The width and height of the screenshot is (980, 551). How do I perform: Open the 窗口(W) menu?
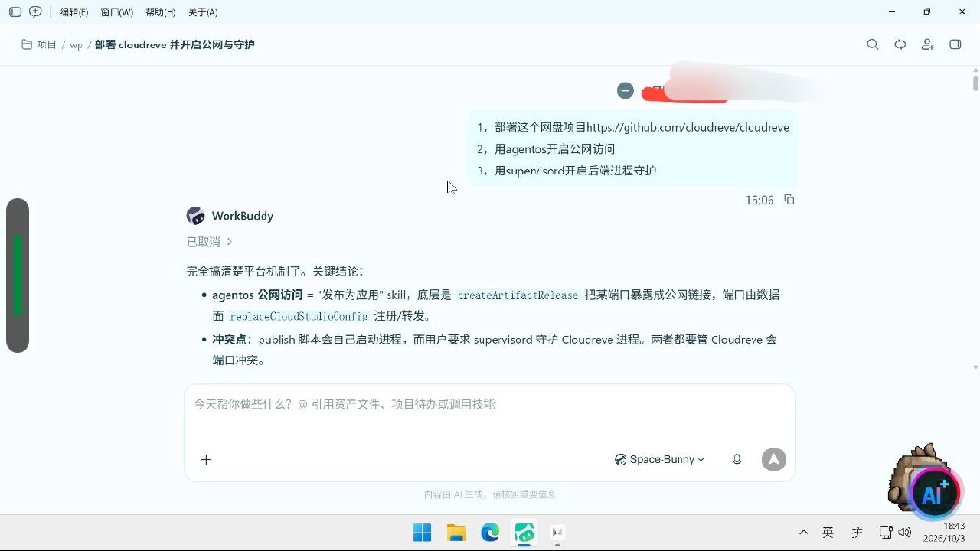[x=116, y=12]
